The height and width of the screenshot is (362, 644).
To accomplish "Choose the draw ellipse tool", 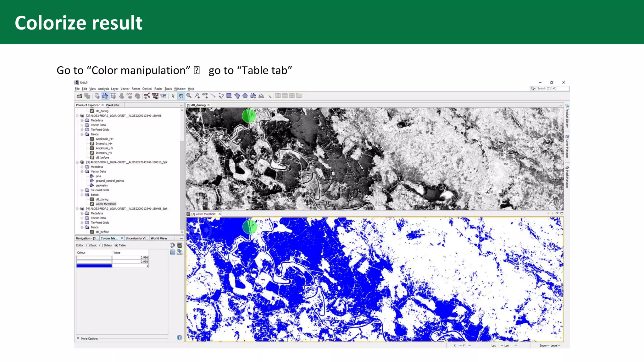I will (x=245, y=96).
